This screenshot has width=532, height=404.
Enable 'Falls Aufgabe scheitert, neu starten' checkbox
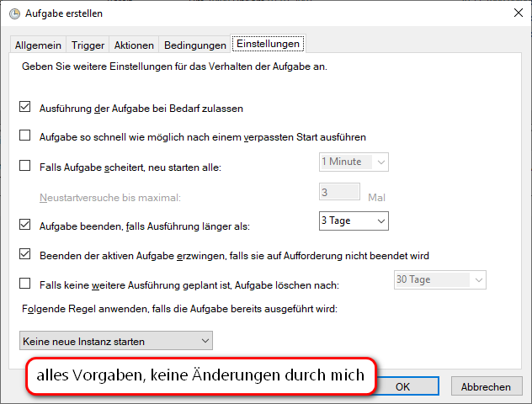click(x=24, y=167)
